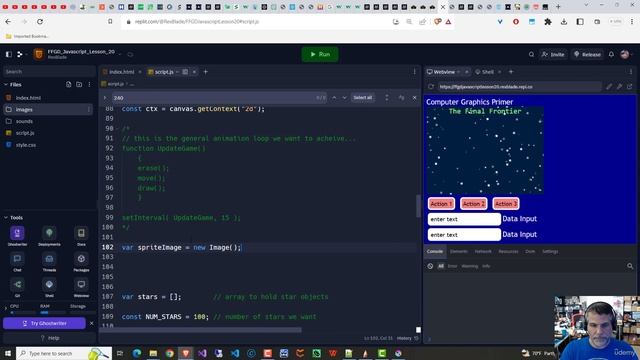Viewport: 640px width, 360px height.
Task: Switch to the Webview tab
Action: pos(443,72)
